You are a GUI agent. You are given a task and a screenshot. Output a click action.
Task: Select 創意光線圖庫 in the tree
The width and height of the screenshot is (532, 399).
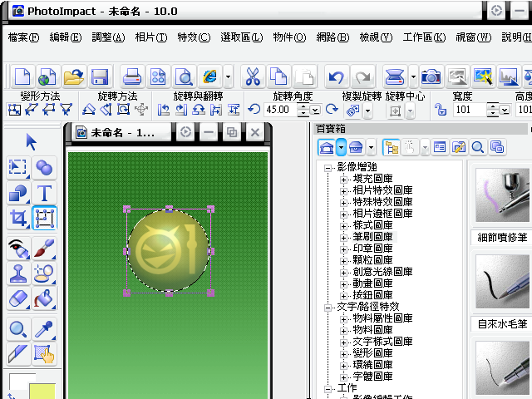click(x=382, y=272)
